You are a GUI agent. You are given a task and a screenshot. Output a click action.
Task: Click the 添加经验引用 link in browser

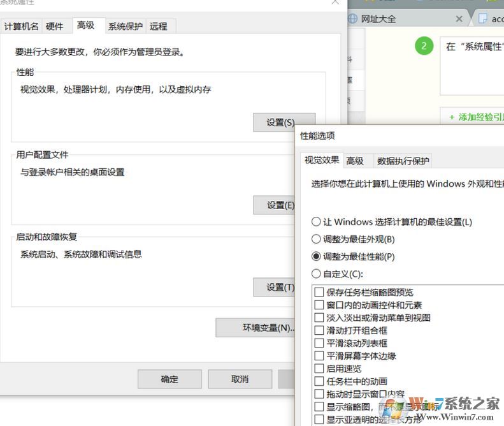pyautogui.click(x=477, y=117)
